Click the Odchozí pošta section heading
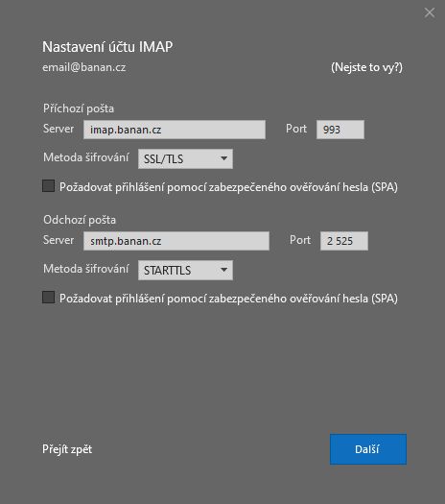The image size is (445, 504). [x=80, y=220]
